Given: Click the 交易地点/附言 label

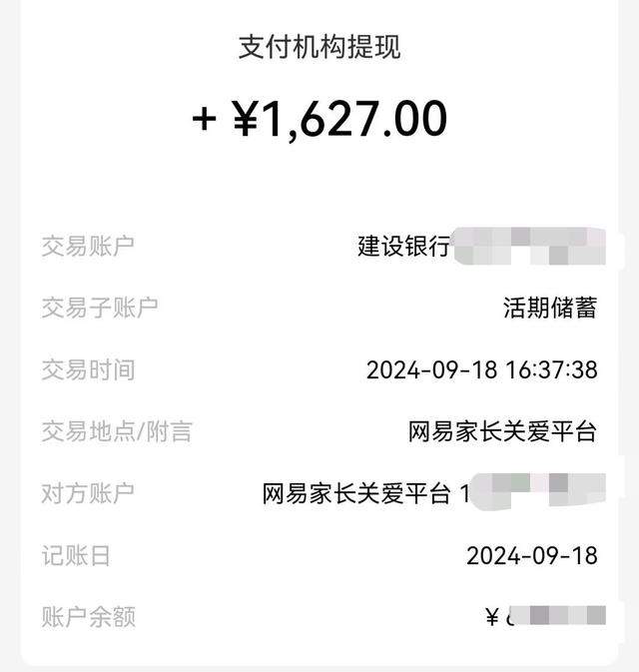Looking at the screenshot, I should 117,431.
